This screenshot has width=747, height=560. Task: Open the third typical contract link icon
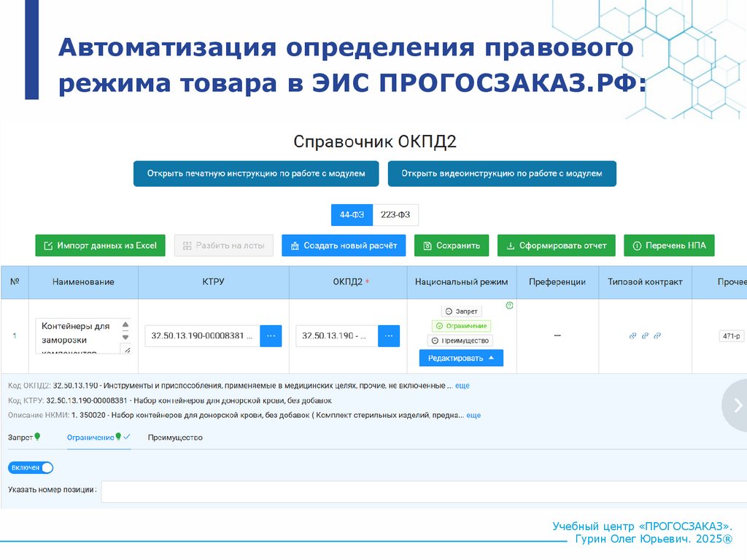(x=657, y=335)
